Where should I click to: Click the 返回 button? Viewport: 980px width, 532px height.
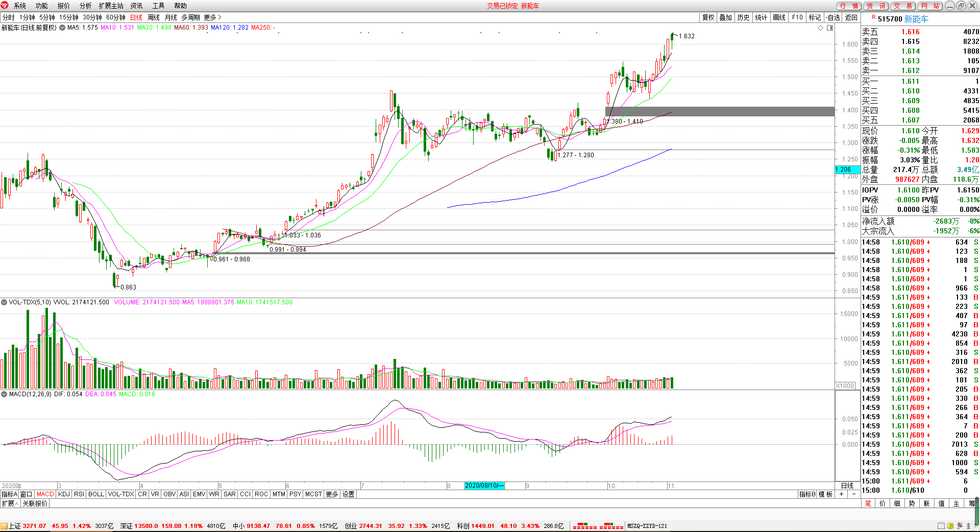point(851,17)
